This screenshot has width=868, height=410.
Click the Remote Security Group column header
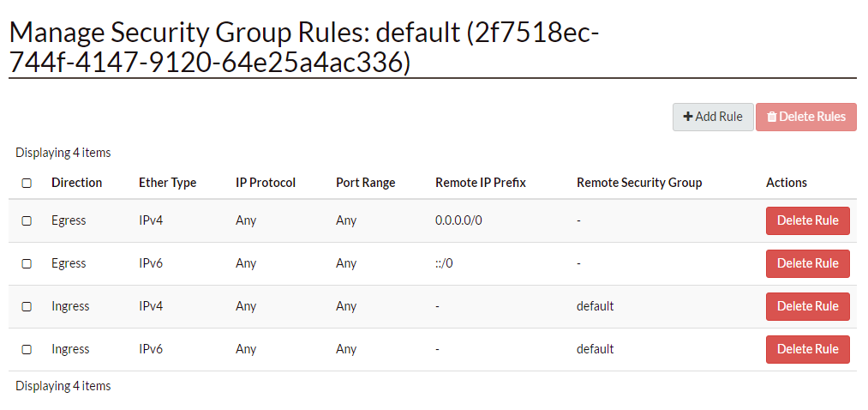639,183
